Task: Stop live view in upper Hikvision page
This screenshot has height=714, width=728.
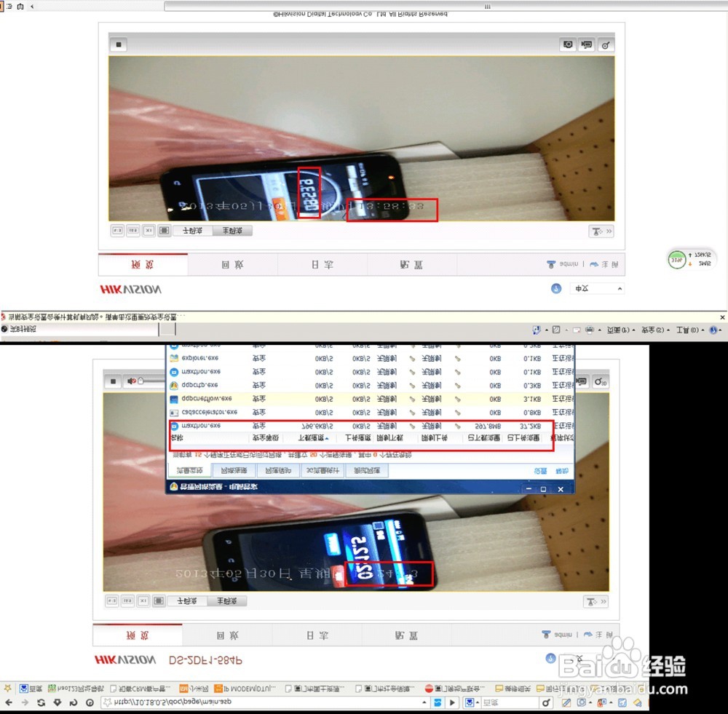Action: [x=119, y=44]
